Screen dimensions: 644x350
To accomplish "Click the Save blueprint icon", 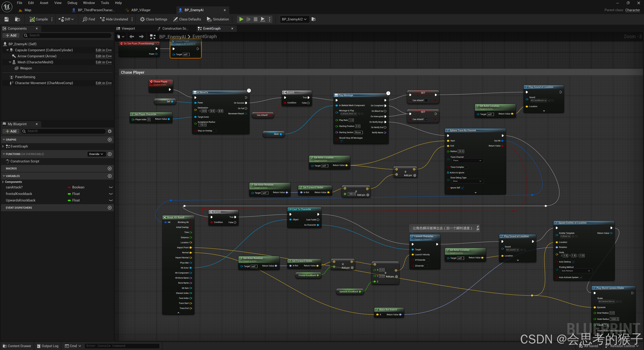I will click(x=7, y=19).
